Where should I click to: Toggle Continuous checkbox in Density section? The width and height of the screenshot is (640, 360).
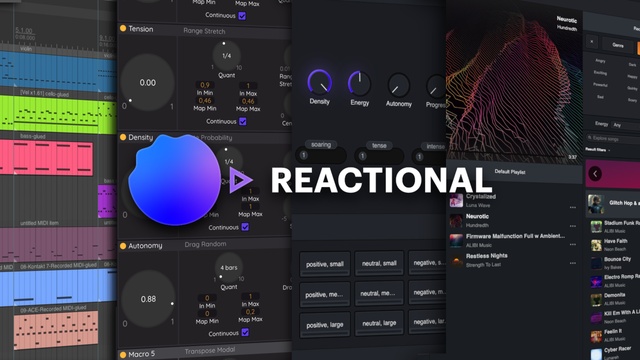245,227
